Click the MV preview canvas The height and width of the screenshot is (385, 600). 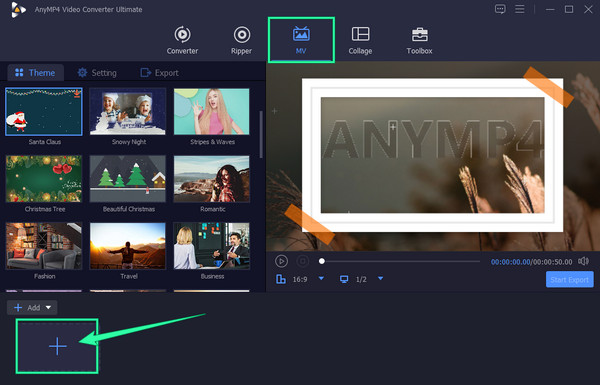[433, 156]
